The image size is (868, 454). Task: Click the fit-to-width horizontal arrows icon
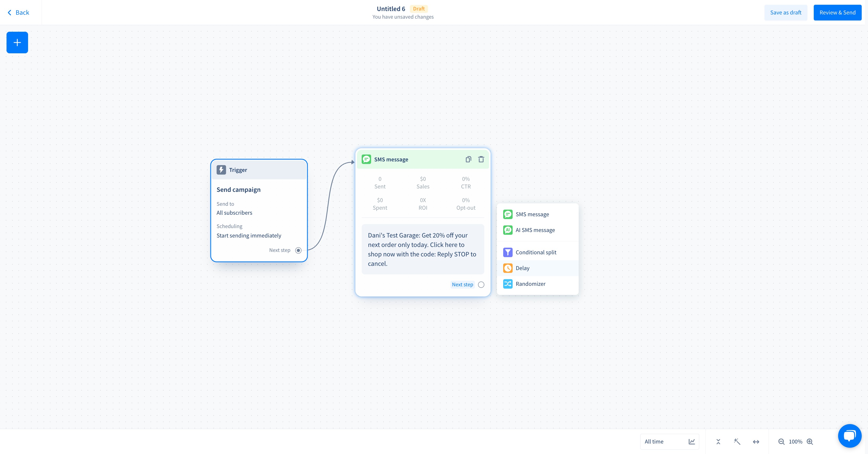point(756,441)
